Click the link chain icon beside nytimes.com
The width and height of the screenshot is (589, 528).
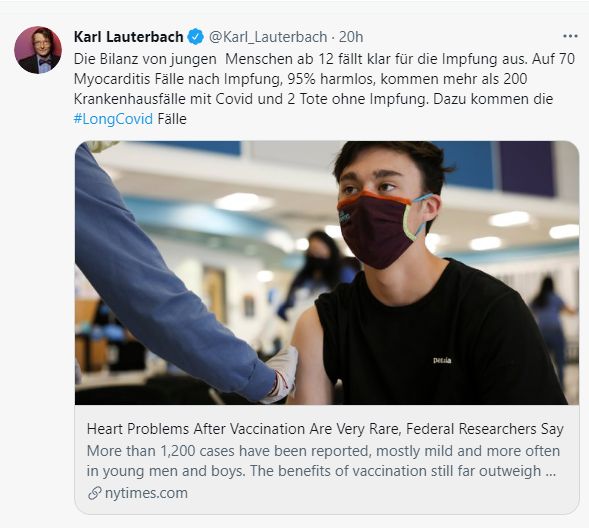94,493
